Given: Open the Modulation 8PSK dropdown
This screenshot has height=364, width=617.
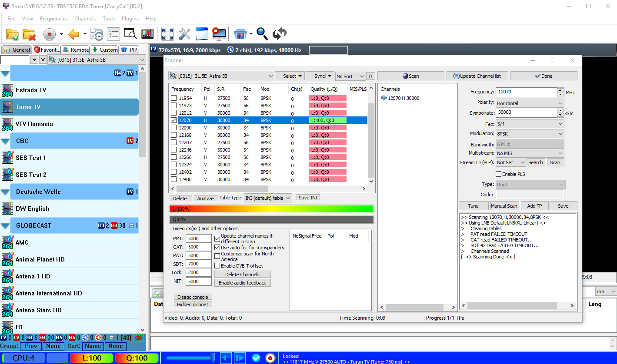Looking at the screenshot, I should coord(530,134).
